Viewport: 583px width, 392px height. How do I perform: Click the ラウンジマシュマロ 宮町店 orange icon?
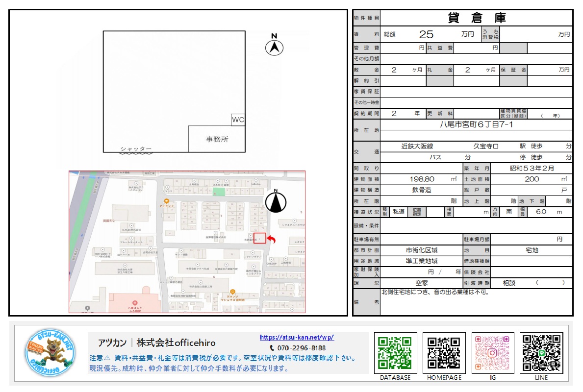tap(232, 291)
